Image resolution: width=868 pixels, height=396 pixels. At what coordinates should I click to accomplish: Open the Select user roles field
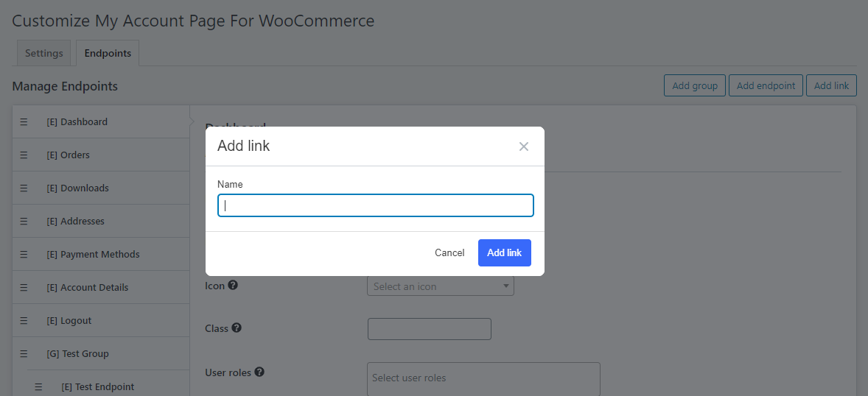pyautogui.click(x=483, y=378)
